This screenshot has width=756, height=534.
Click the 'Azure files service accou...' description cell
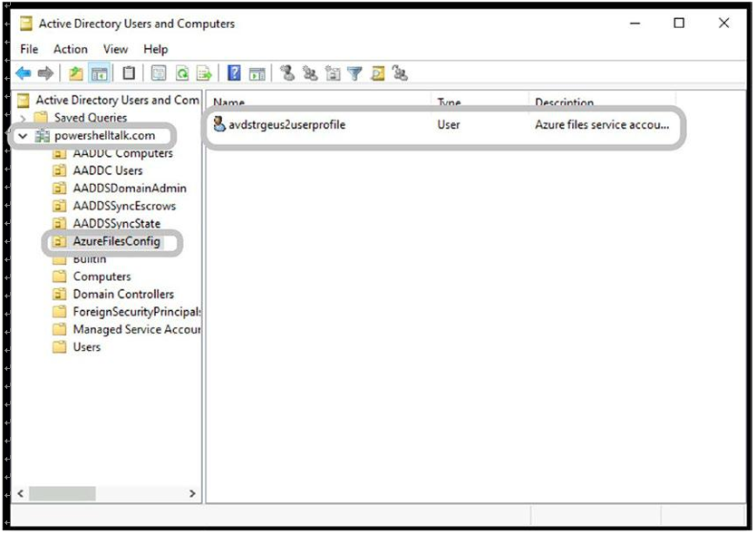tap(602, 124)
